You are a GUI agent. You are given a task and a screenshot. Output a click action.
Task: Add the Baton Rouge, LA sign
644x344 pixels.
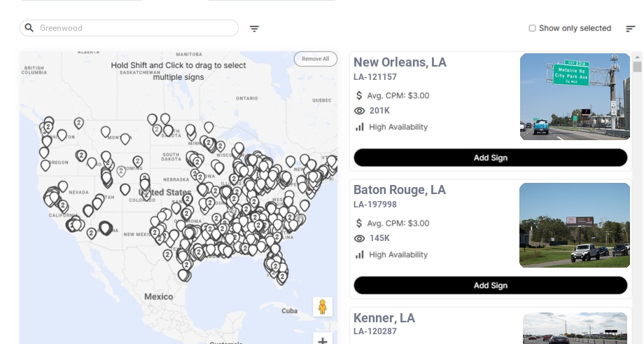[x=490, y=285]
